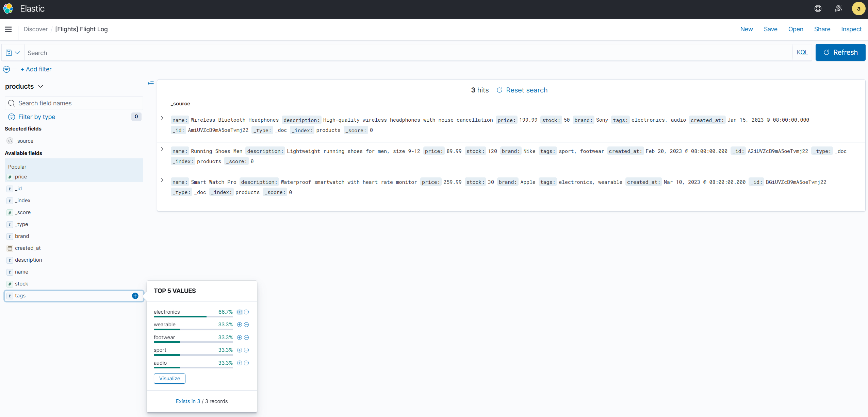Click Inspect in the top menu
Image resolution: width=868 pixels, height=417 pixels.
(851, 29)
